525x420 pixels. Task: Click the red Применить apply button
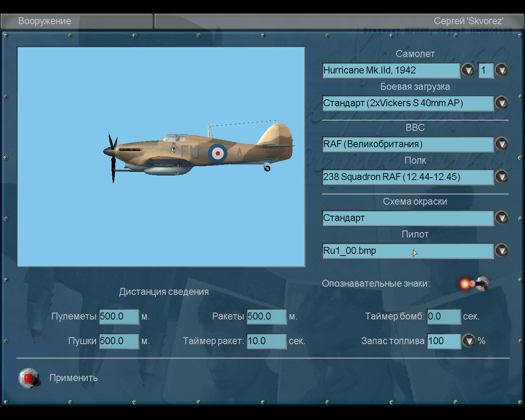coord(29,378)
